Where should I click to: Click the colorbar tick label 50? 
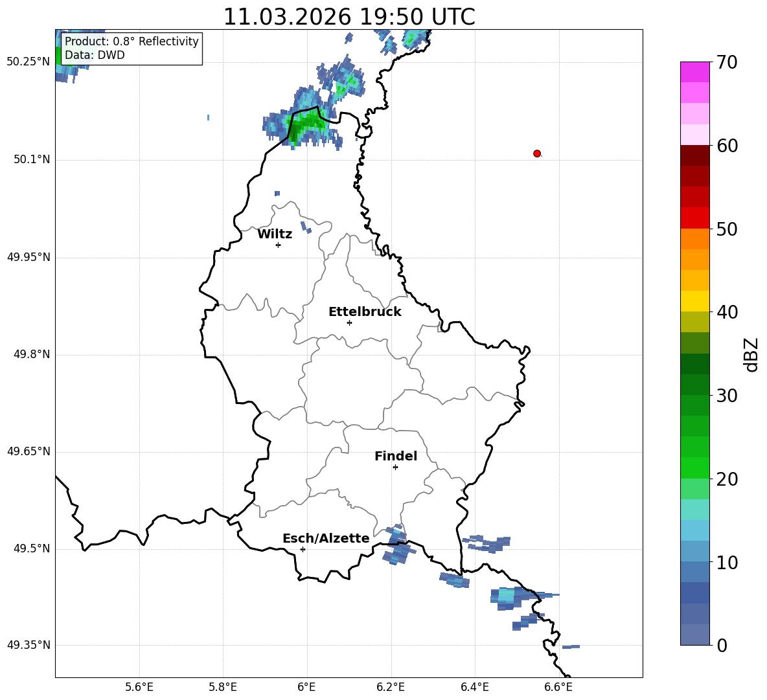(x=727, y=229)
